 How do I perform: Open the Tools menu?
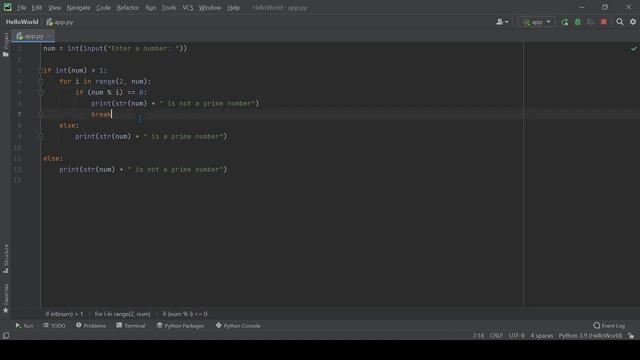click(x=169, y=8)
